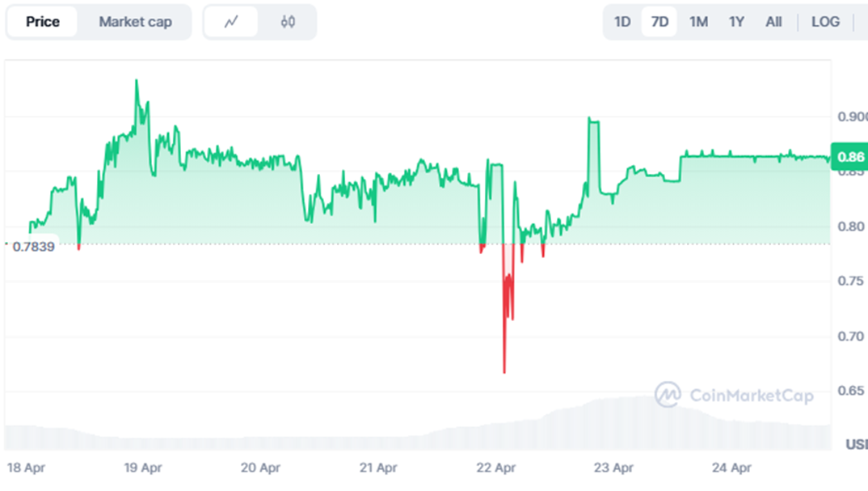Set time range to 7D
868x491 pixels.
pos(659,22)
